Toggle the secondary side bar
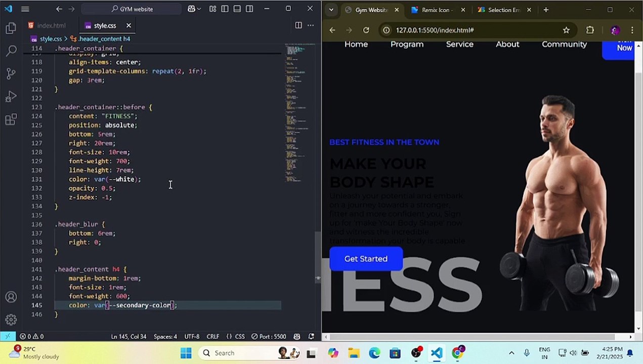This screenshot has width=643, height=364. [x=249, y=9]
